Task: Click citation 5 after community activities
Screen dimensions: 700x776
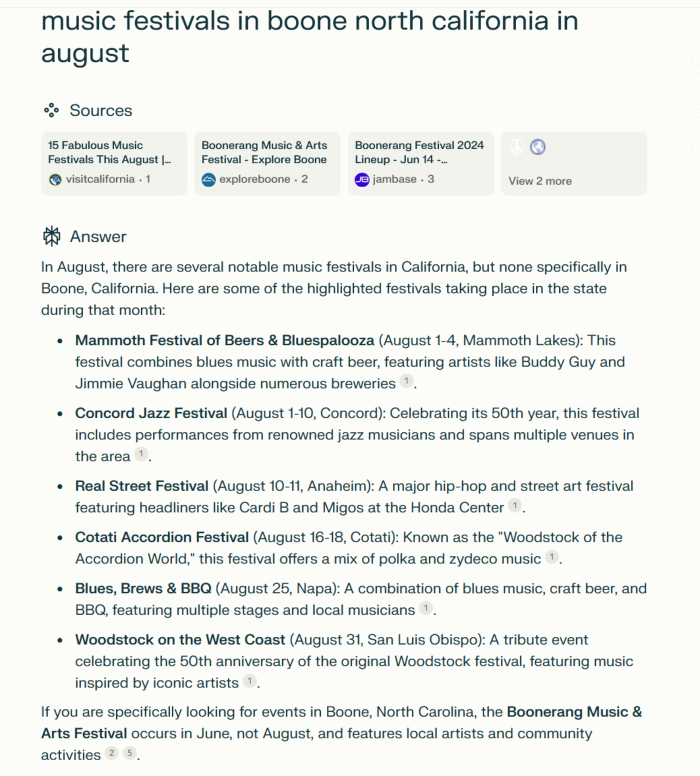Action: coord(130,753)
